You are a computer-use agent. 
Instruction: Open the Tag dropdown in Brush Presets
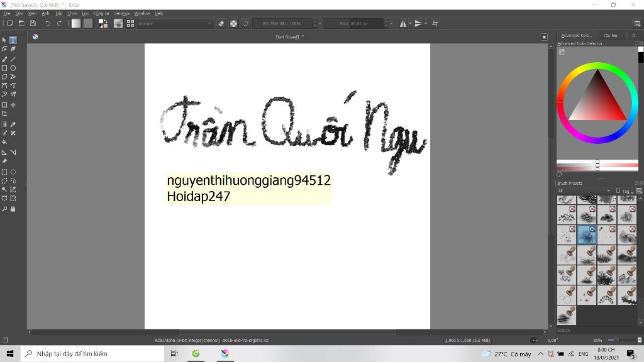coord(625,191)
